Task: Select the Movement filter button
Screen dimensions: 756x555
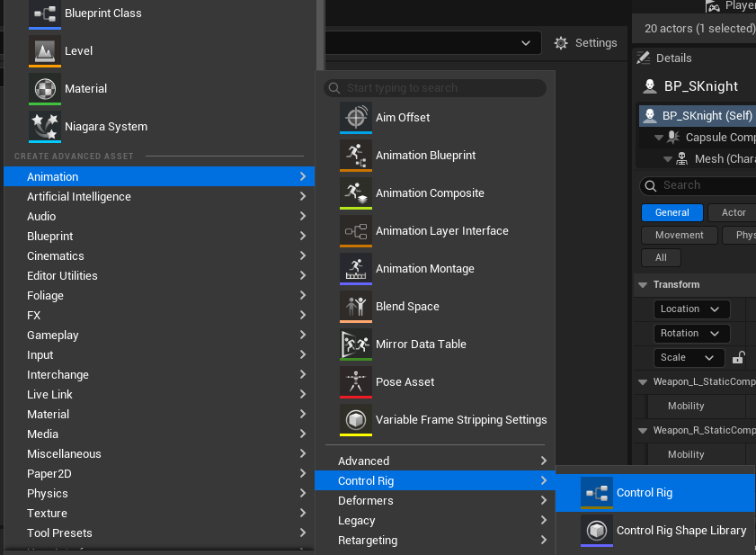Action: (680, 235)
